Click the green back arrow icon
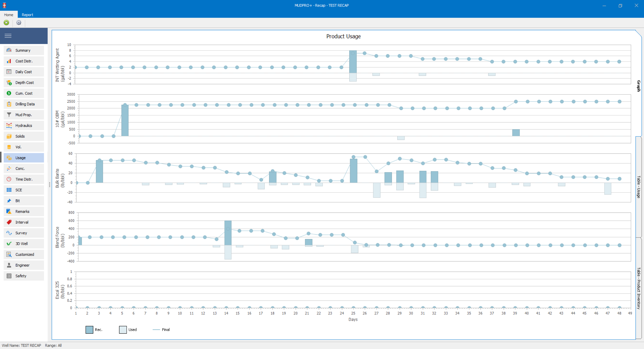 click(x=7, y=23)
